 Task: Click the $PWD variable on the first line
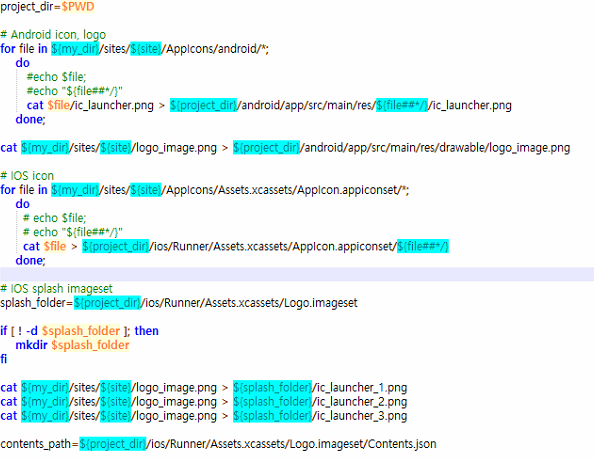click(x=78, y=7)
